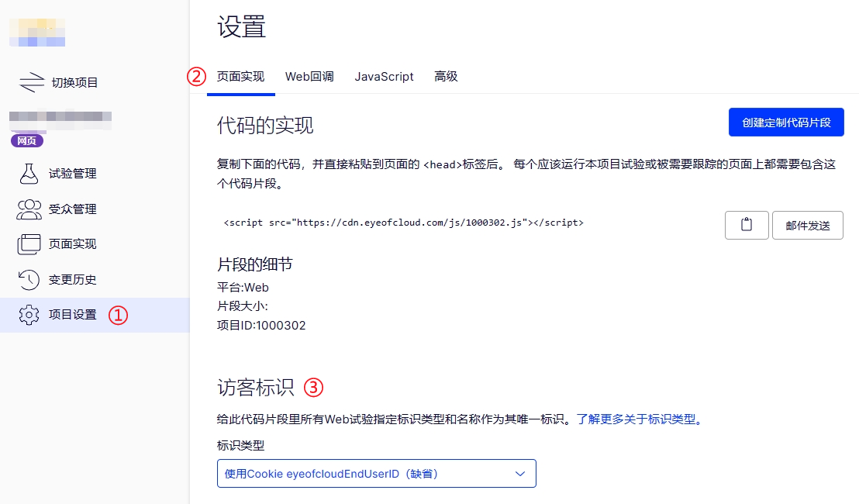
Task: Go to the 高级 tab
Action: 446,77
